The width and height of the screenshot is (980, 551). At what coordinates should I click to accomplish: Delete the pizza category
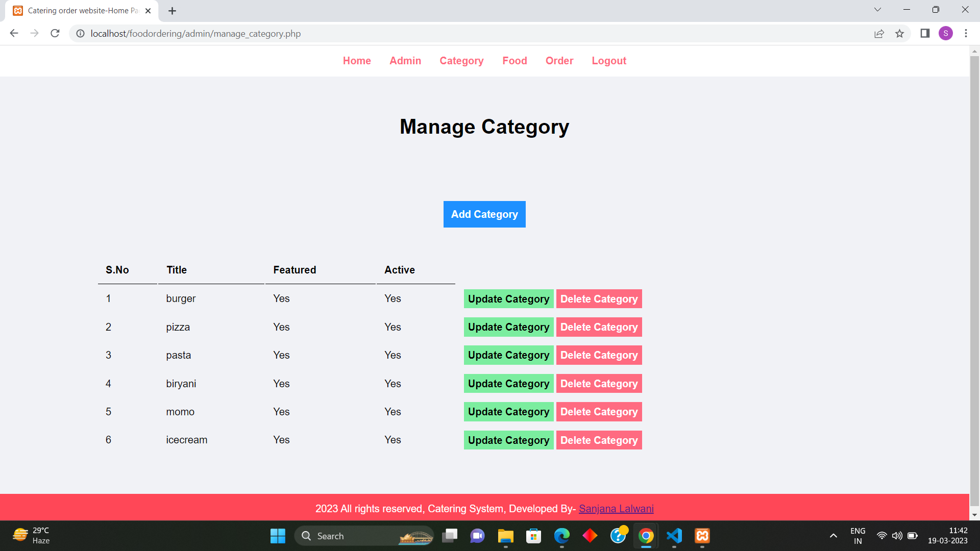pos(599,327)
